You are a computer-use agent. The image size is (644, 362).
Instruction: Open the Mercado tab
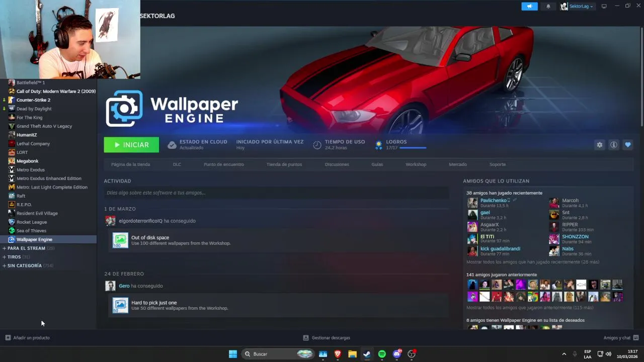pos(458,164)
